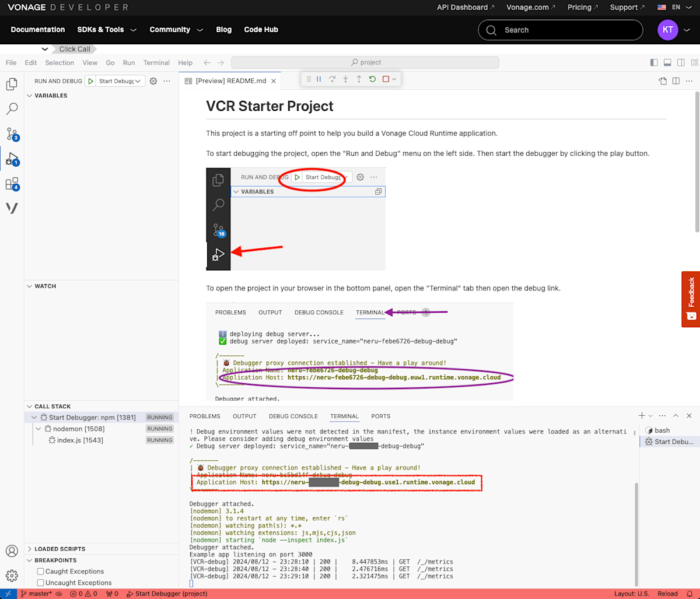The height and width of the screenshot is (599, 700).
Task: Switch to the Ports panel tab
Action: (x=381, y=416)
